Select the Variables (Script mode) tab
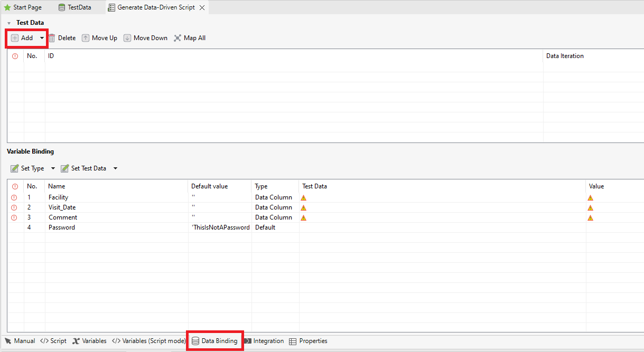 pyautogui.click(x=149, y=341)
